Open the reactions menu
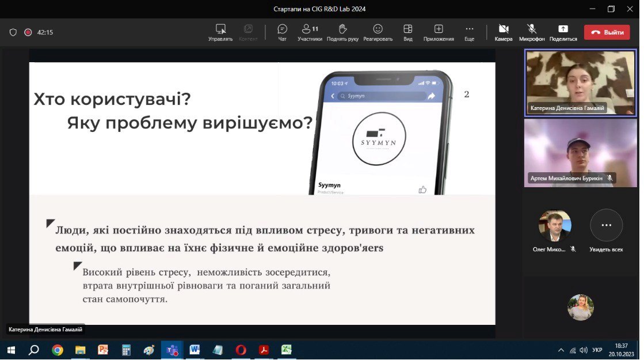 point(378,32)
